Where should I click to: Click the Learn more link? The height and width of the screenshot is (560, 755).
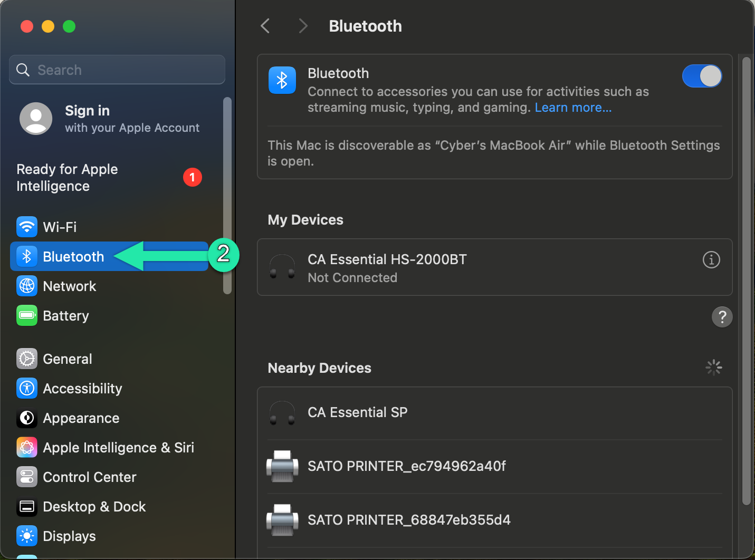click(x=573, y=108)
